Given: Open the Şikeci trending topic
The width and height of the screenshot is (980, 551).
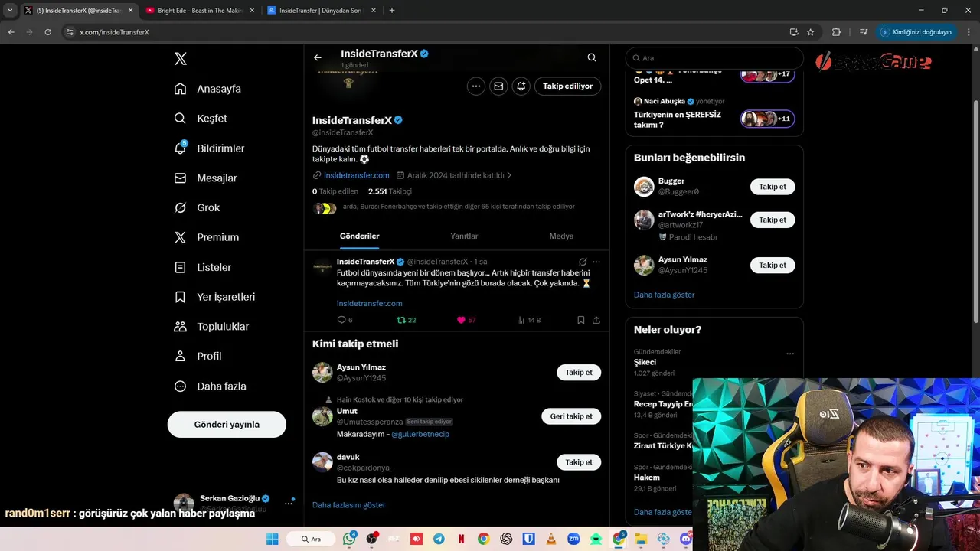Looking at the screenshot, I should pos(645,362).
